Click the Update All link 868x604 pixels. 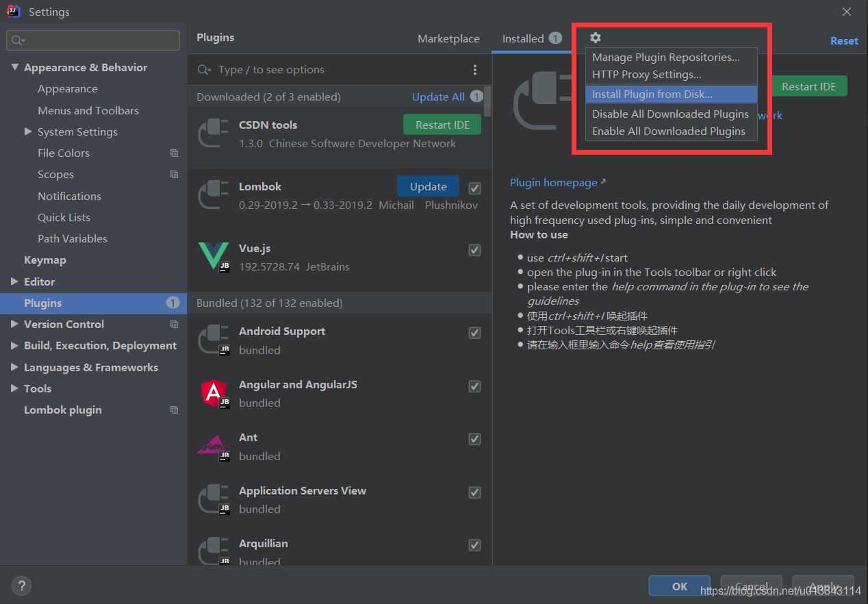(x=438, y=97)
